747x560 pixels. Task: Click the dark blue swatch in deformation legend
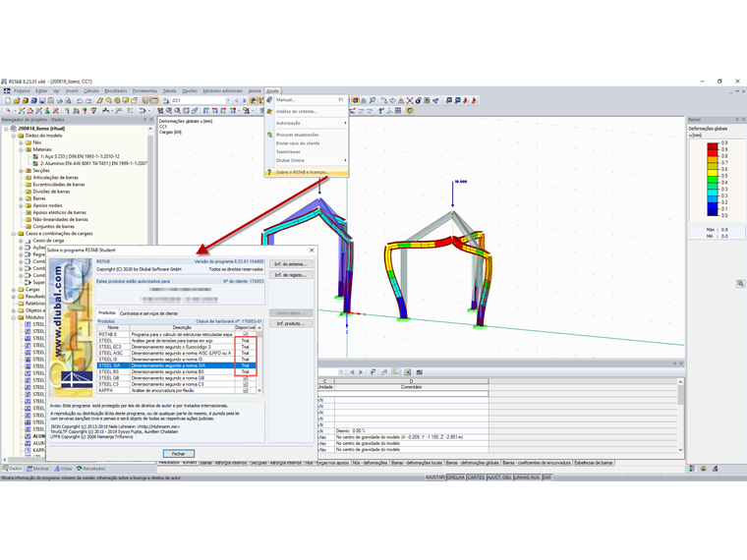[713, 210]
